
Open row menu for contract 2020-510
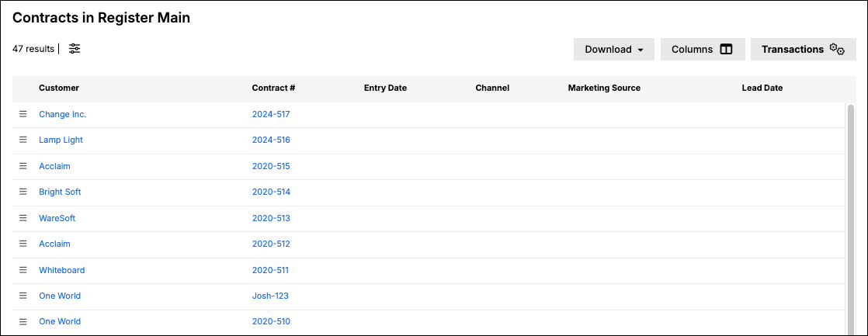point(23,321)
